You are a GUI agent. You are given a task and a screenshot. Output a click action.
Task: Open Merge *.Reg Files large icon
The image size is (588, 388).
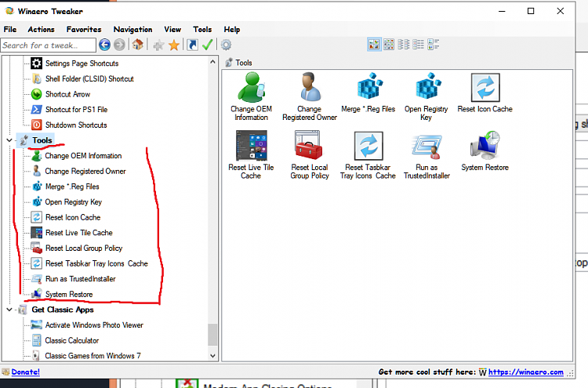click(x=368, y=92)
